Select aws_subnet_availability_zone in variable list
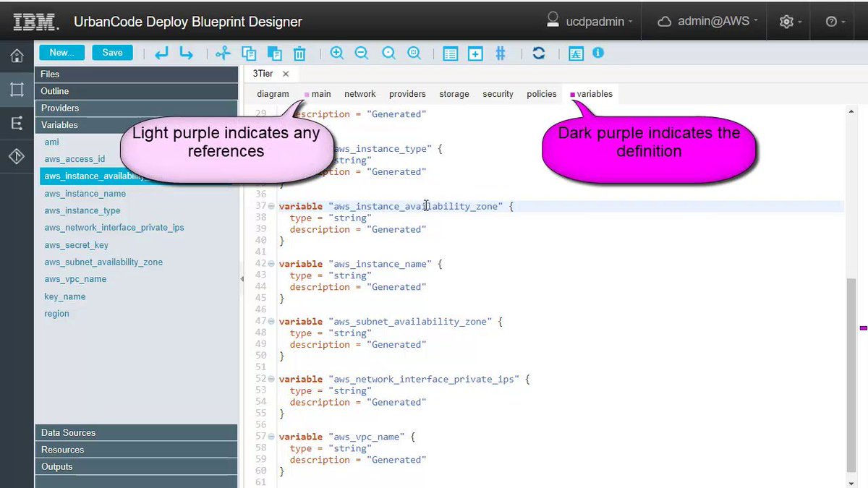 pos(103,262)
